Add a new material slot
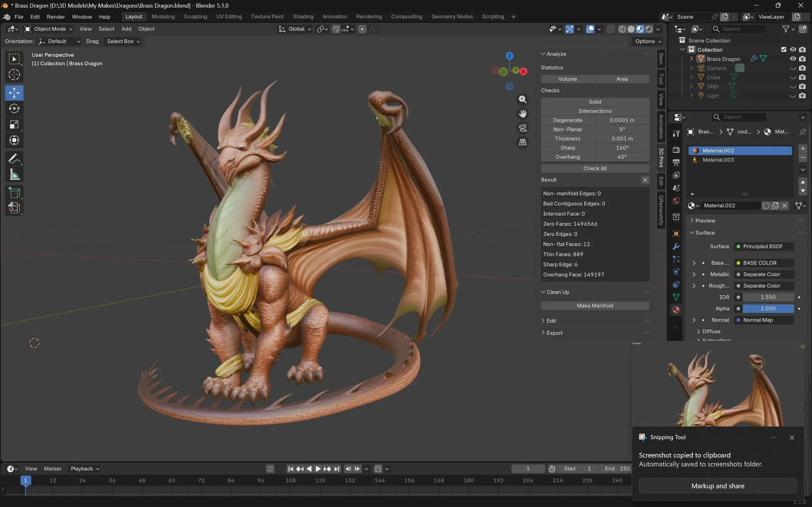This screenshot has height=507, width=812. tap(802, 148)
